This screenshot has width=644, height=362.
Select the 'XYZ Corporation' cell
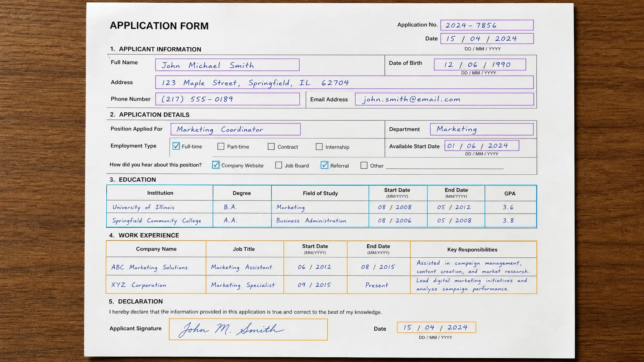point(156,285)
